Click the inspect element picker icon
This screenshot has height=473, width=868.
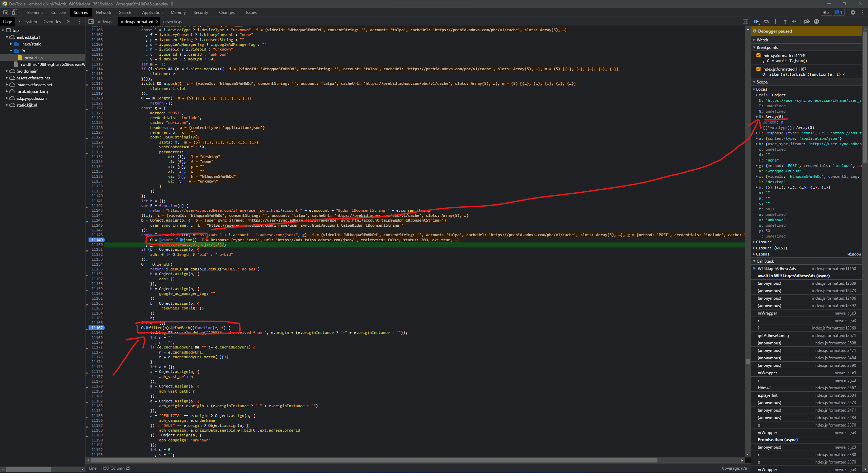(5, 12)
